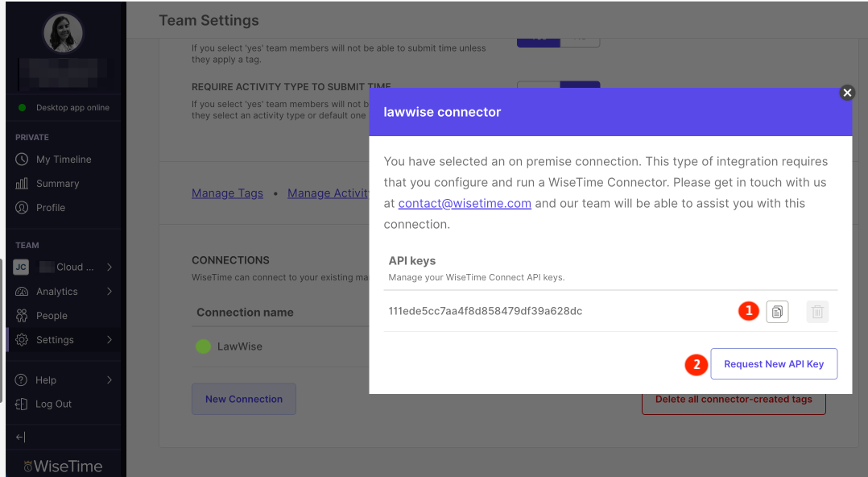This screenshot has height=477, width=868.
Task: Expand the Analytics submenu chevron
Action: pos(109,292)
